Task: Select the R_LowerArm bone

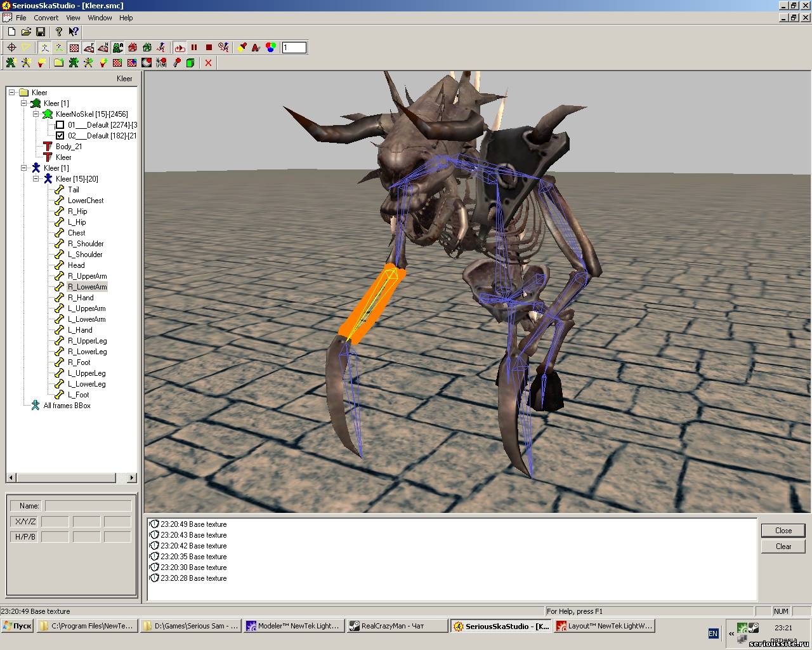Action: (x=88, y=287)
